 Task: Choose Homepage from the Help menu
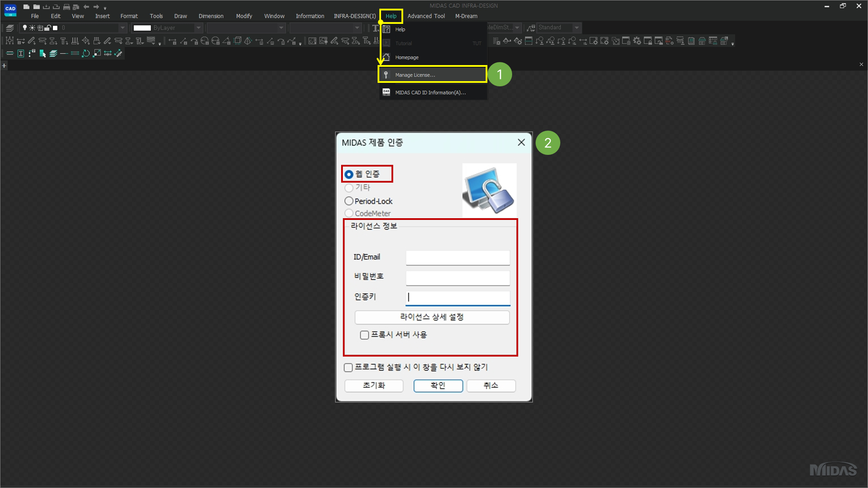pos(433,57)
